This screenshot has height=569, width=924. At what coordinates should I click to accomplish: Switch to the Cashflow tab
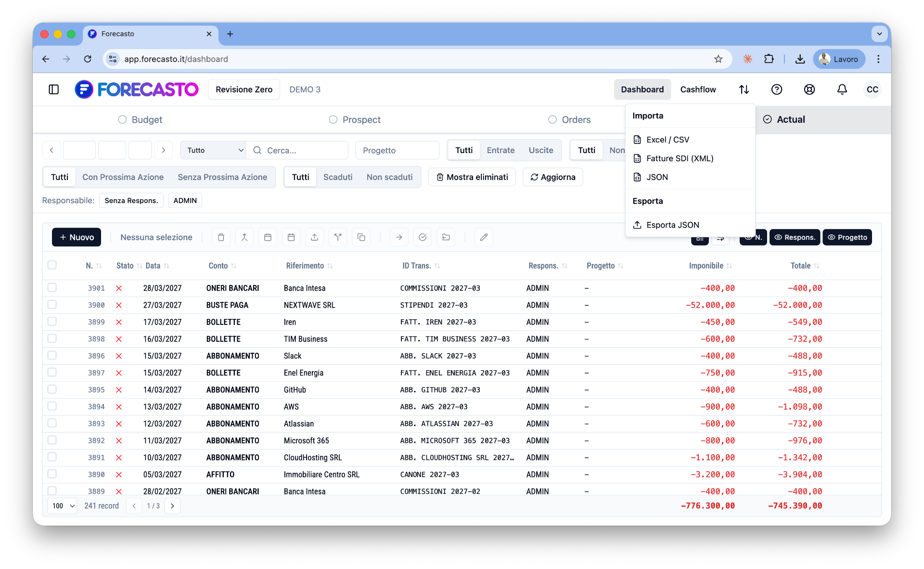(698, 89)
